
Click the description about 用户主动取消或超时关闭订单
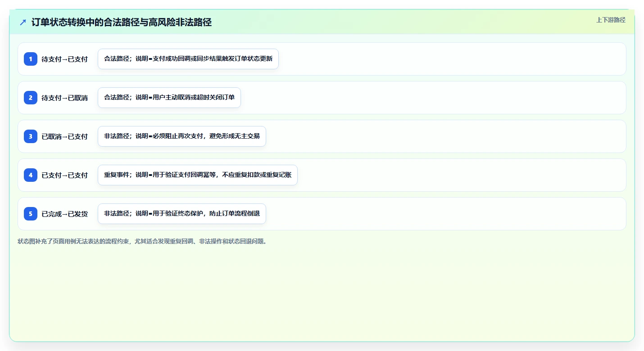[169, 98]
